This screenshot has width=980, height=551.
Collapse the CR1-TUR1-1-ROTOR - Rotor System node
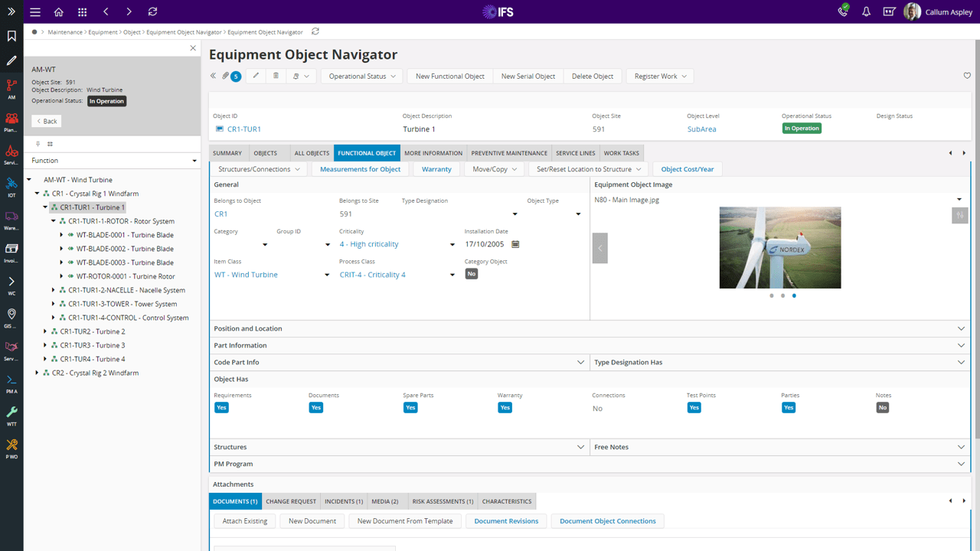tap(53, 221)
